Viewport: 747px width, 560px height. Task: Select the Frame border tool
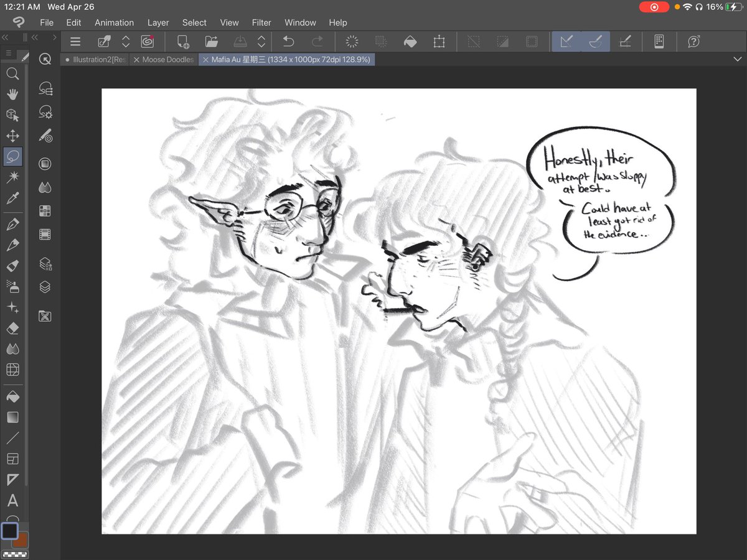pyautogui.click(x=12, y=459)
